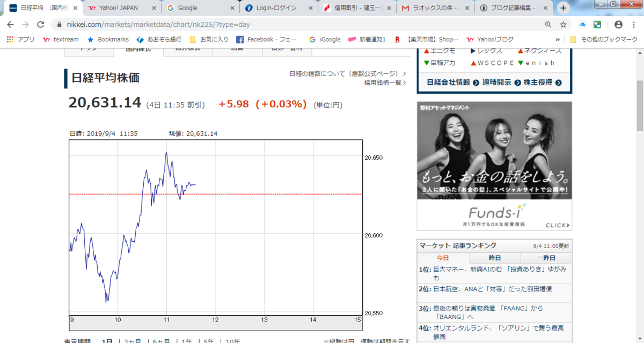Click the padlock site info icon

[58, 25]
